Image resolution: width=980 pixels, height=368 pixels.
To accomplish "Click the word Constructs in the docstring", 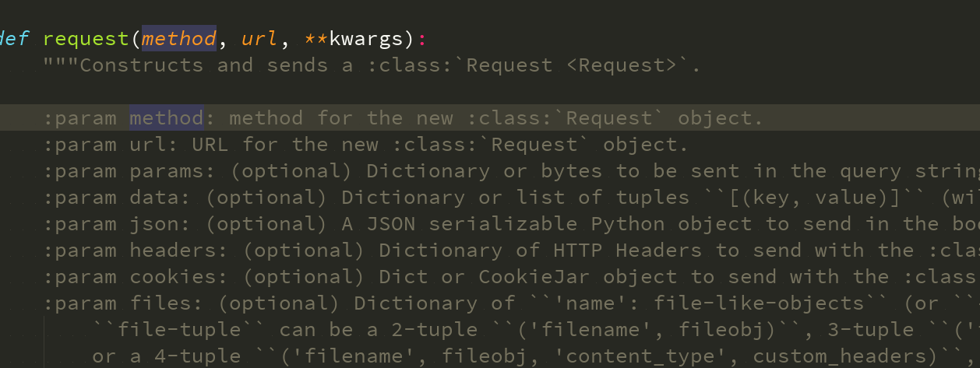I will 141,65.
